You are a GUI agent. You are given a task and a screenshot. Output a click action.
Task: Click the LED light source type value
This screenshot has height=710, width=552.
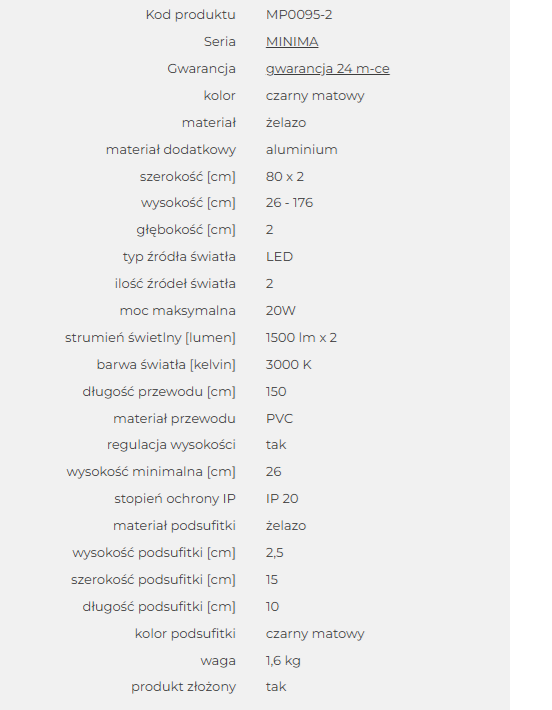click(279, 257)
